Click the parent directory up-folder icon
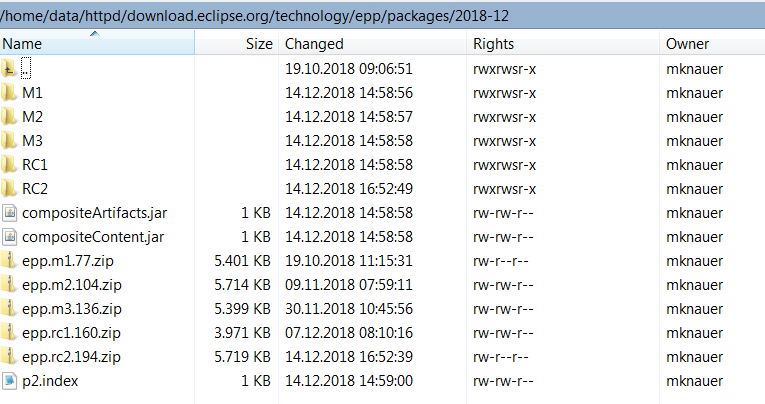This screenshot has height=404, width=765. tap(10, 69)
